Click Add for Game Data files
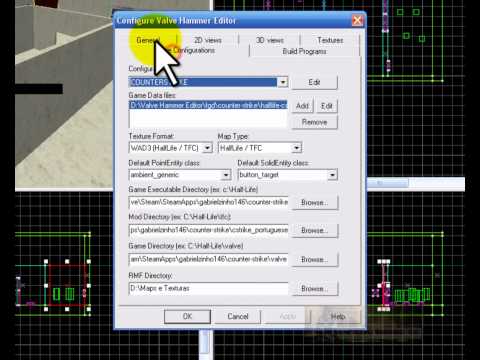Screen dimensions: 480x360 (302, 106)
